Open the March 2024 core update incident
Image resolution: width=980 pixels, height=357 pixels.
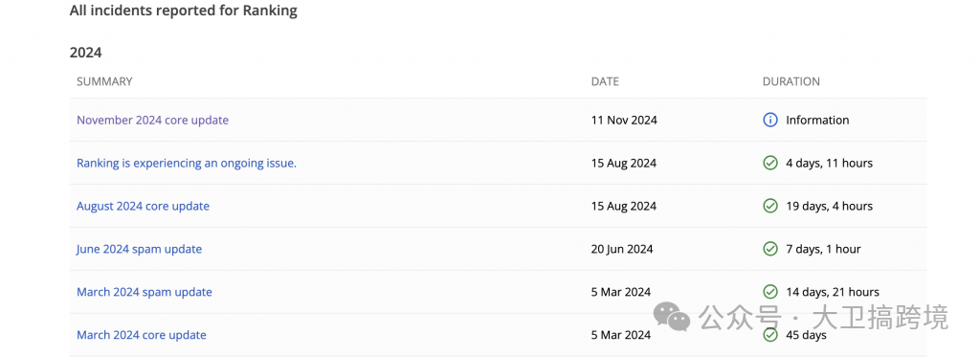142,335
